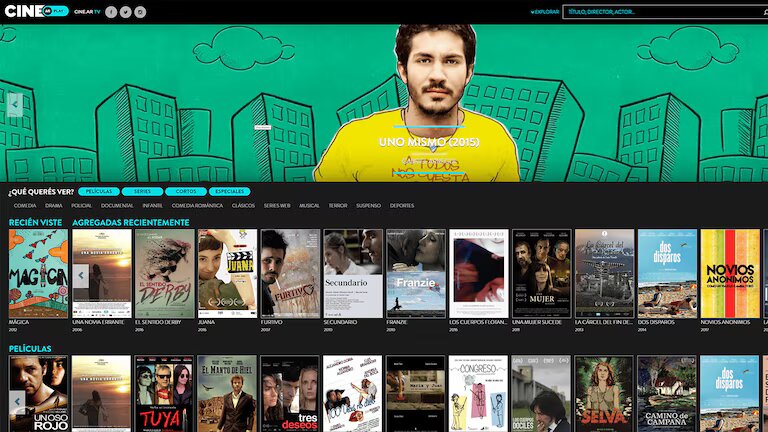This screenshot has width=768, height=432.
Task: Open the Facebook social icon
Action: coord(111,12)
